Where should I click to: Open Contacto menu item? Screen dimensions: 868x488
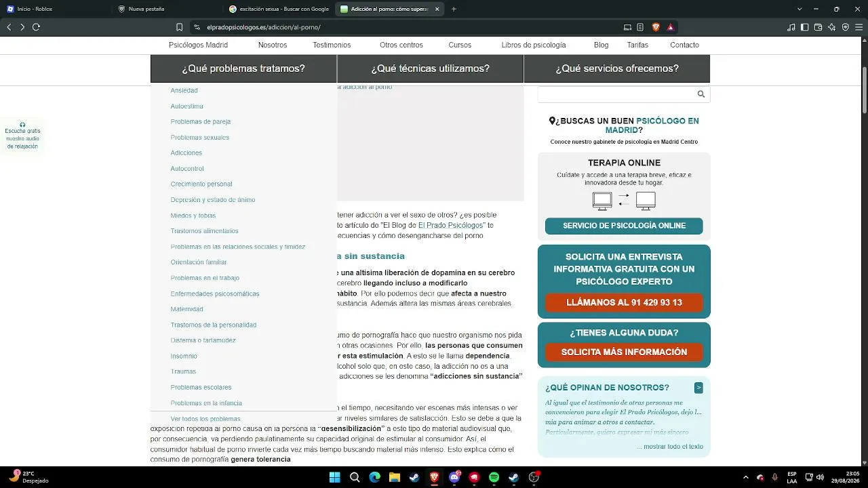click(684, 45)
